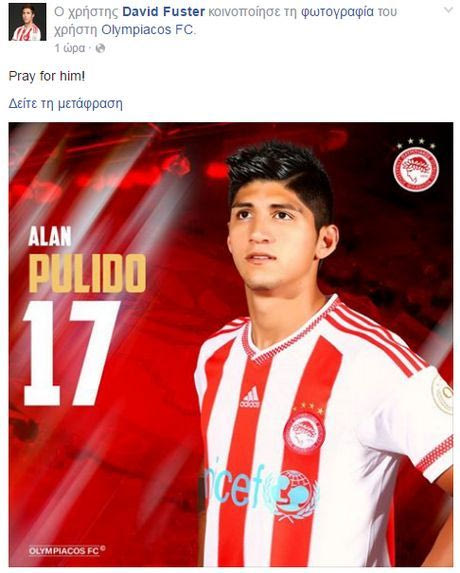Click Δείτε τη μετάφραση translation link
The height and width of the screenshot is (573, 460).
point(65,104)
